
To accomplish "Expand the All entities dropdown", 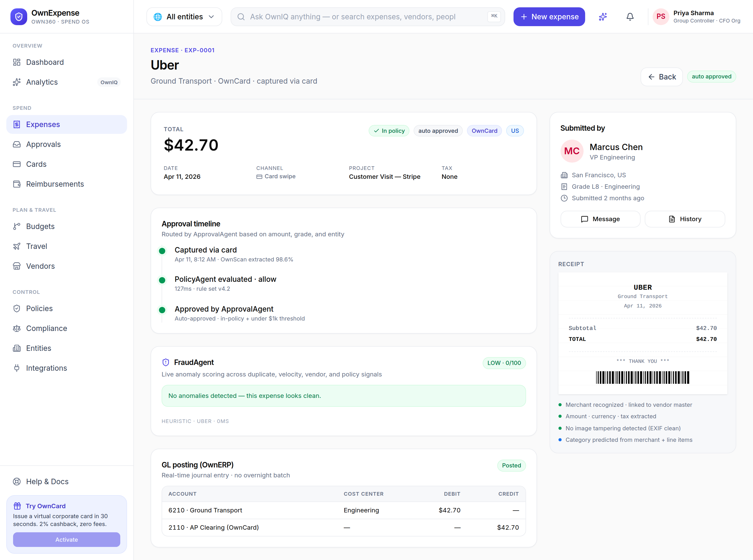I will point(184,17).
